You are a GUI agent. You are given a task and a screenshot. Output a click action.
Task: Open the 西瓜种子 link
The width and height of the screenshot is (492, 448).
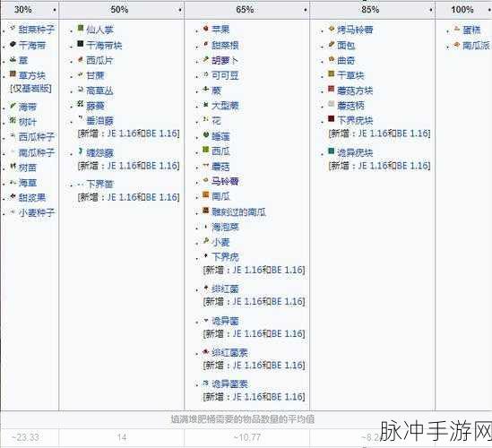37,137
